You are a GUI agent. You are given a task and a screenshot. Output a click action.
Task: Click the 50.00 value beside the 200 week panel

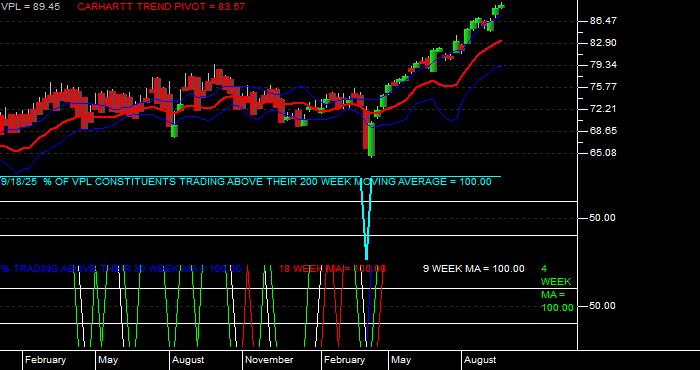coord(603,218)
